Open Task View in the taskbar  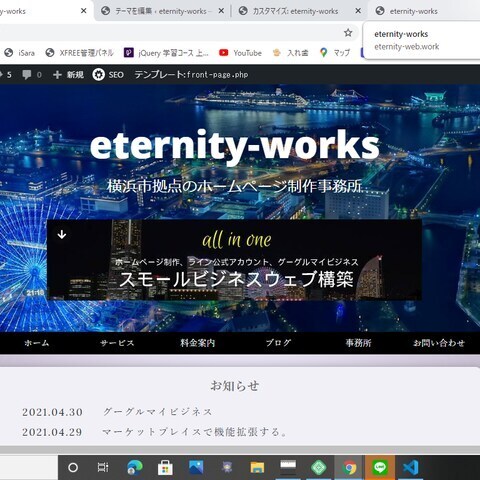click(x=103, y=468)
